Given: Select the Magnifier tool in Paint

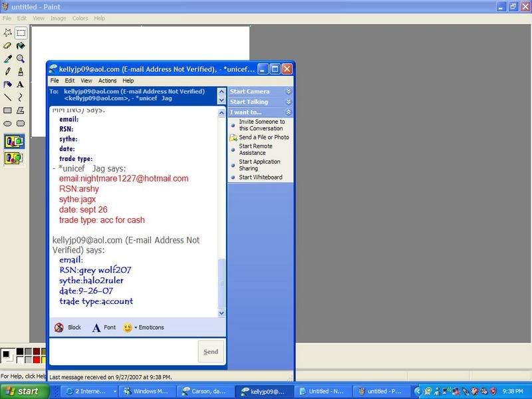Looking at the screenshot, I should [21, 59].
